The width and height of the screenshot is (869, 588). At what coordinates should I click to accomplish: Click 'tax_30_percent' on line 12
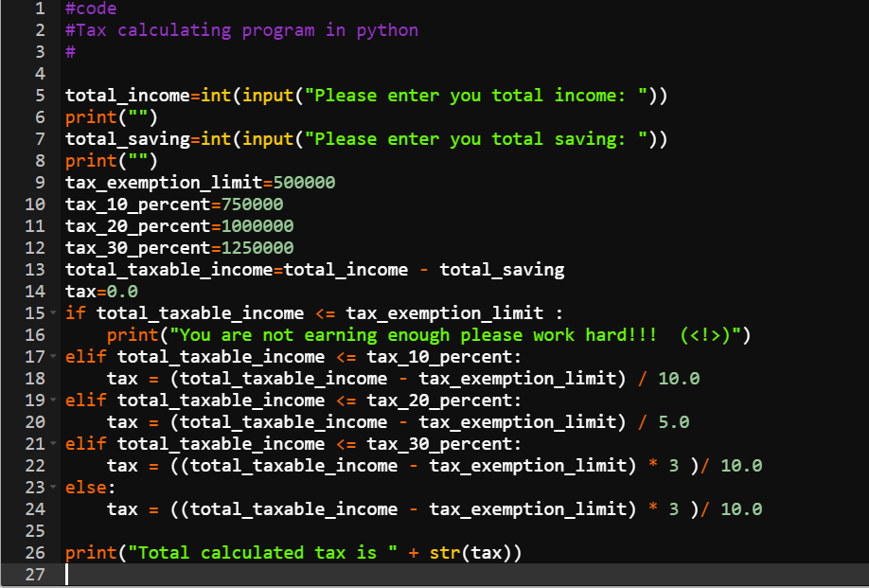pos(138,248)
